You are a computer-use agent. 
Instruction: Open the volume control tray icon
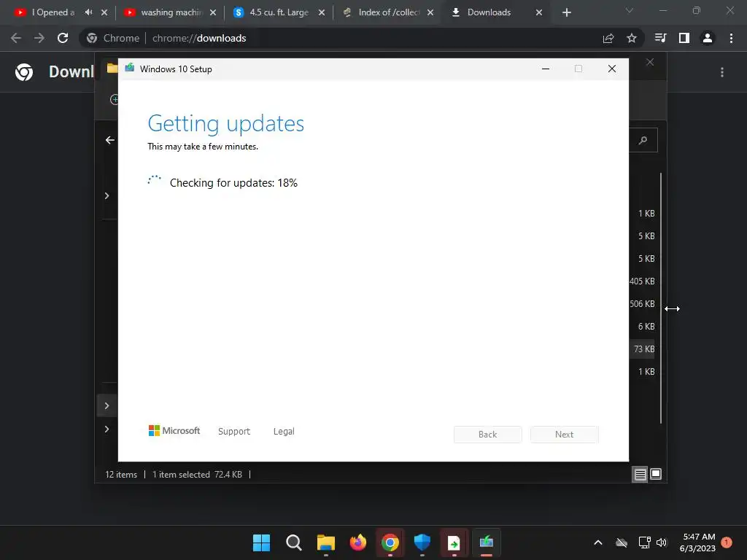[x=662, y=542]
